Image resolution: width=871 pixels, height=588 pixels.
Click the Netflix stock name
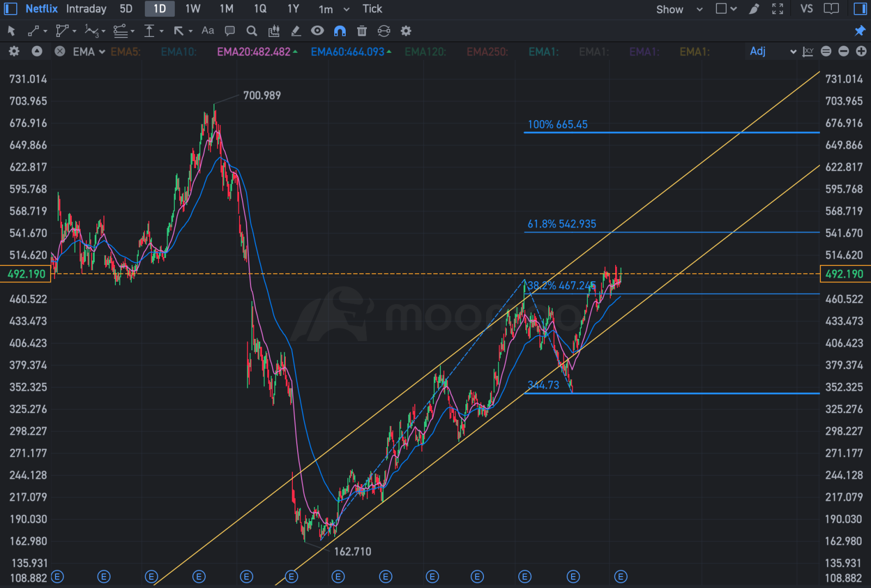pos(41,9)
